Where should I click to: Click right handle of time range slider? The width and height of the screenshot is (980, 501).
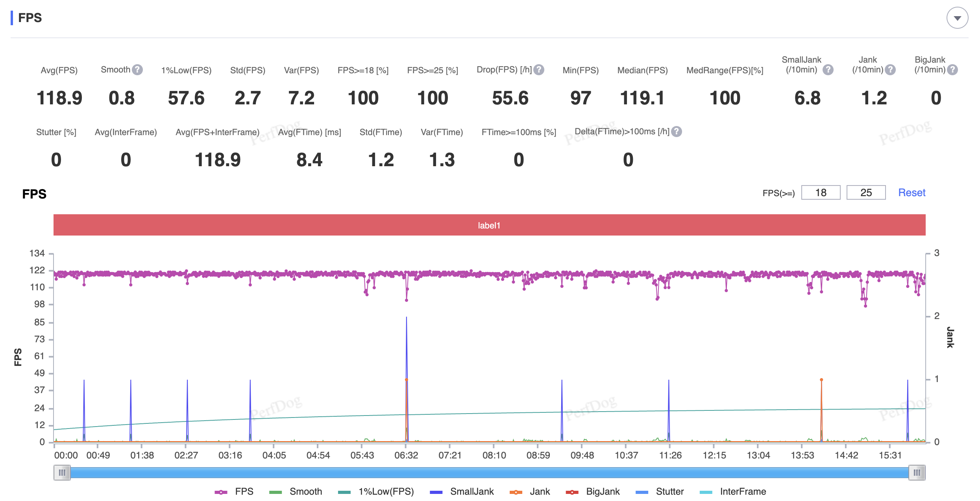click(917, 472)
